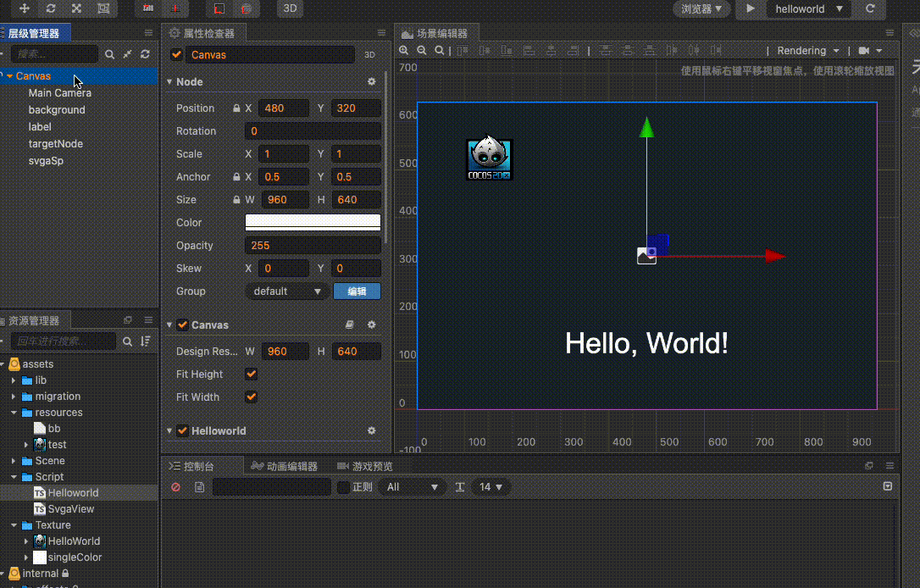Click the console clear icon
This screenshot has width=920, height=588.
click(x=175, y=487)
